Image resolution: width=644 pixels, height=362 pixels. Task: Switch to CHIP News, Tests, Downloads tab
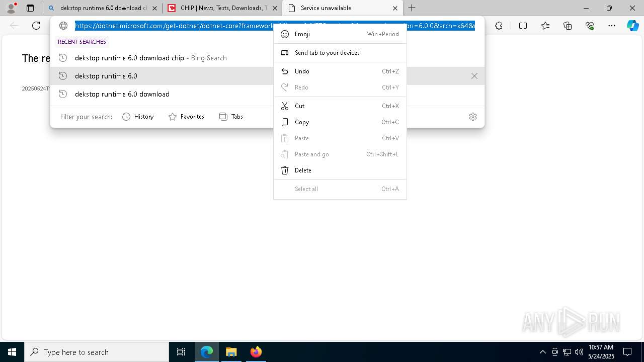click(x=222, y=8)
